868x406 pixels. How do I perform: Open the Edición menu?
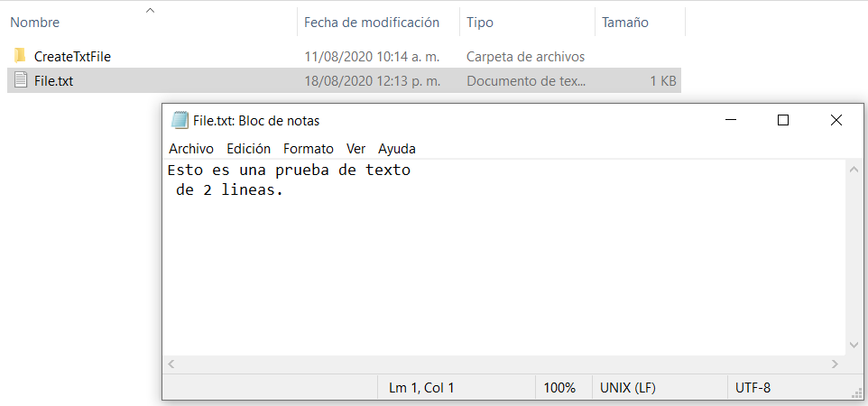[x=248, y=149]
